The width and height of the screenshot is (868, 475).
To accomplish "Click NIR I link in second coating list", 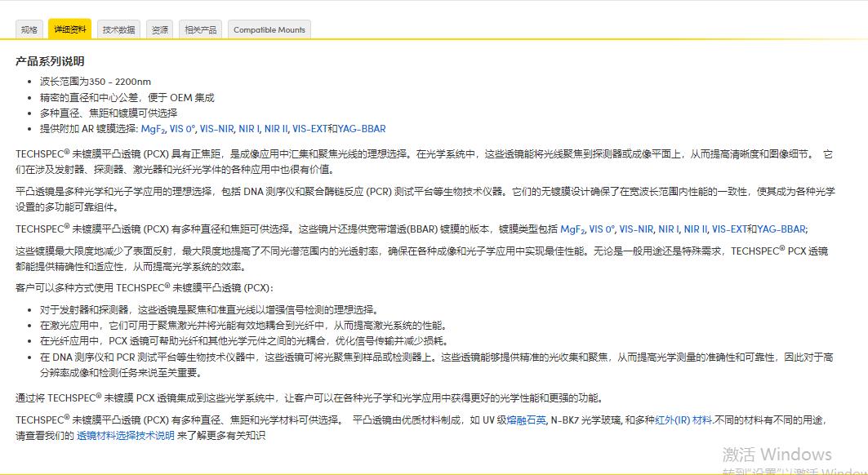I will [x=668, y=229].
